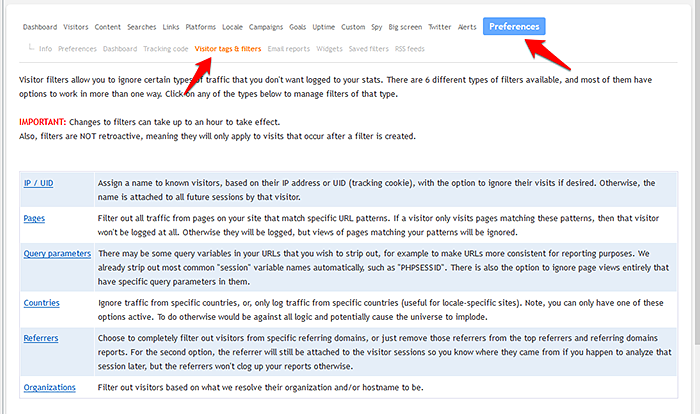Open the Searches section
The height and width of the screenshot is (414, 700).
pos(143,26)
